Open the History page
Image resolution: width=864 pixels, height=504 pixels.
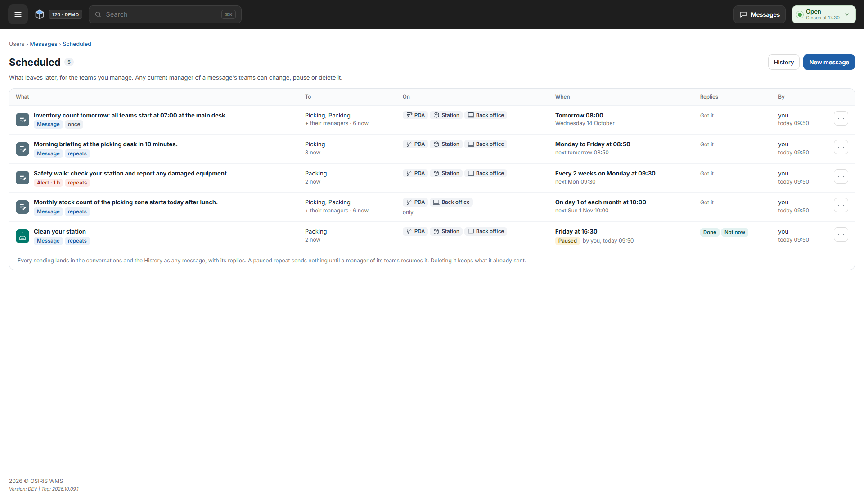[x=784, y=62]
